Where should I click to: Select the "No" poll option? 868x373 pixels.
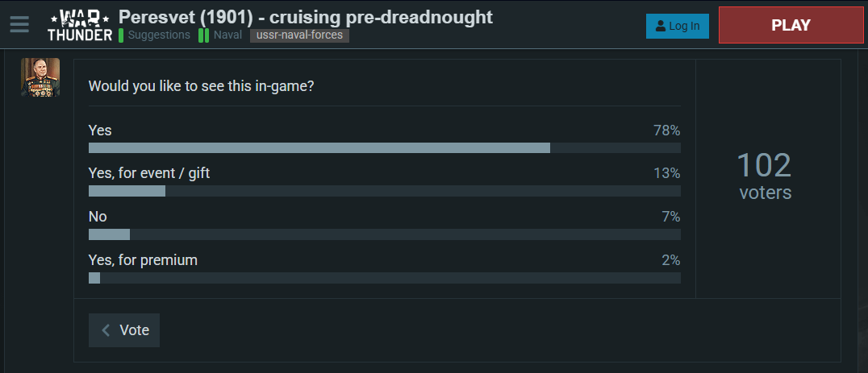pos(98,217)
